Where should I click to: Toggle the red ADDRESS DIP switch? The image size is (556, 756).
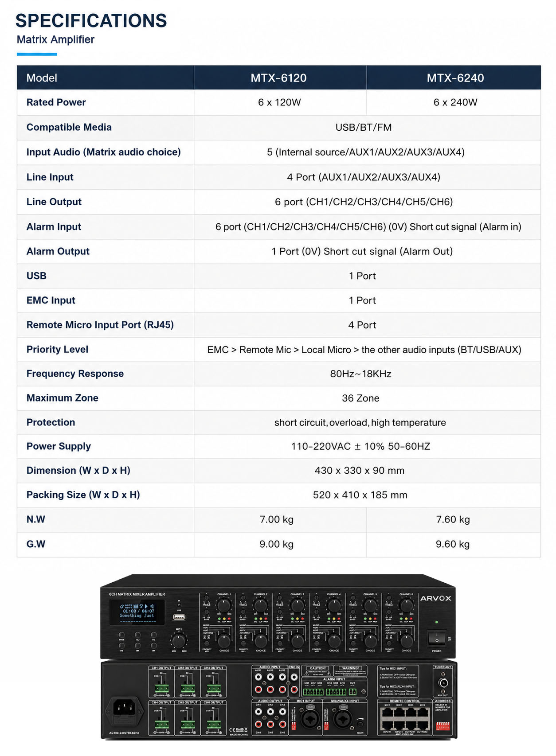[x=443, y=726]
